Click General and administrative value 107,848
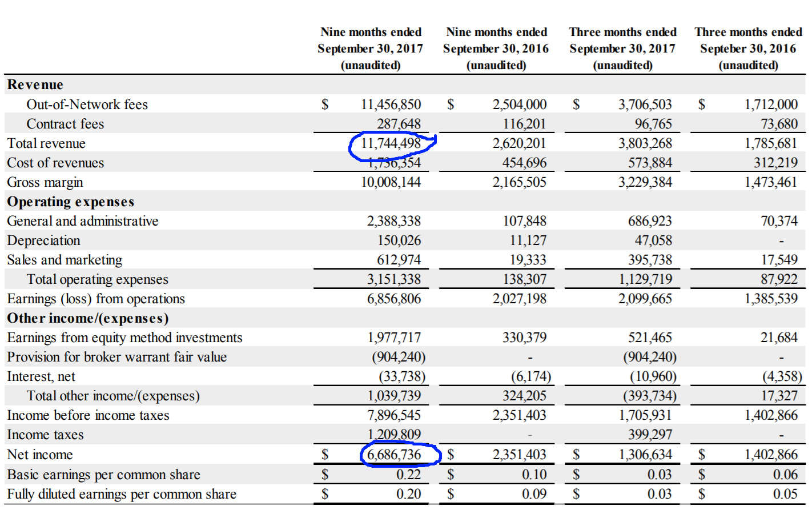 tap(524, 221)
